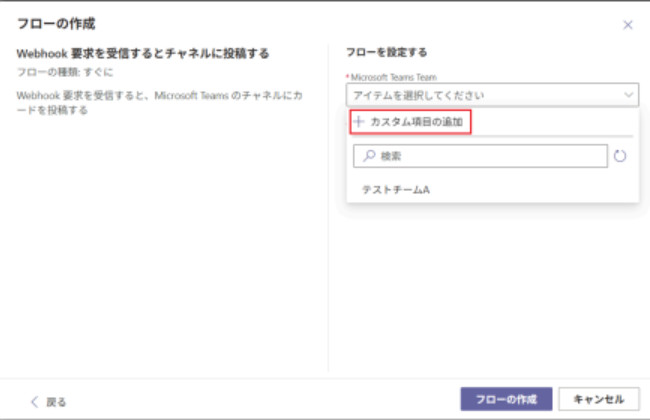Click the Webhook flow description paragraph

pos(160,101)
